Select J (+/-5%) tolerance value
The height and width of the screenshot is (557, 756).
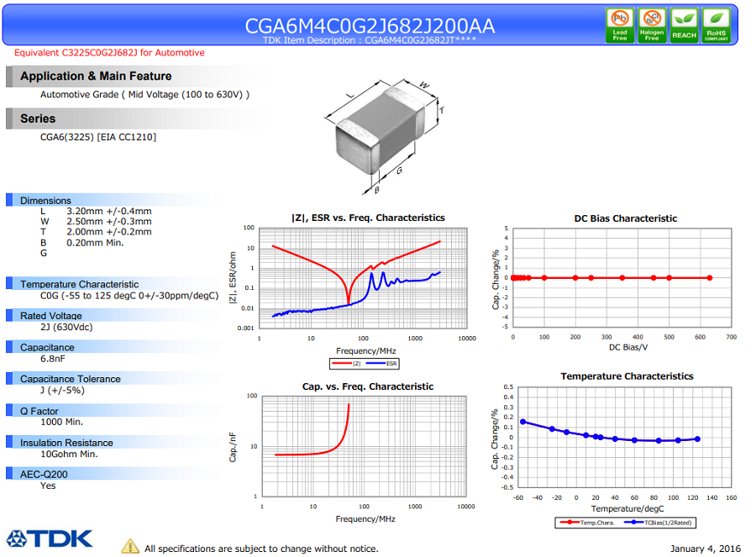click(x=63, y=390)
